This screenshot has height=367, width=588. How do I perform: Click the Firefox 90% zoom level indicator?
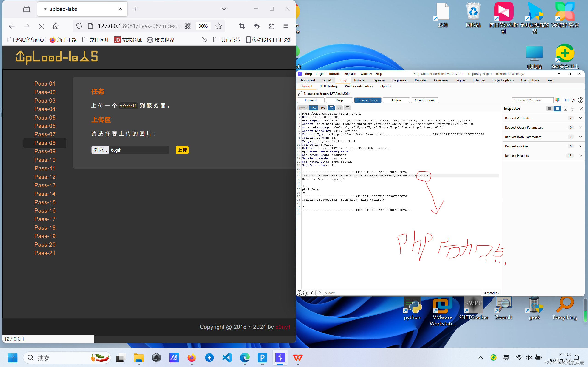click(x=203, y=26)
